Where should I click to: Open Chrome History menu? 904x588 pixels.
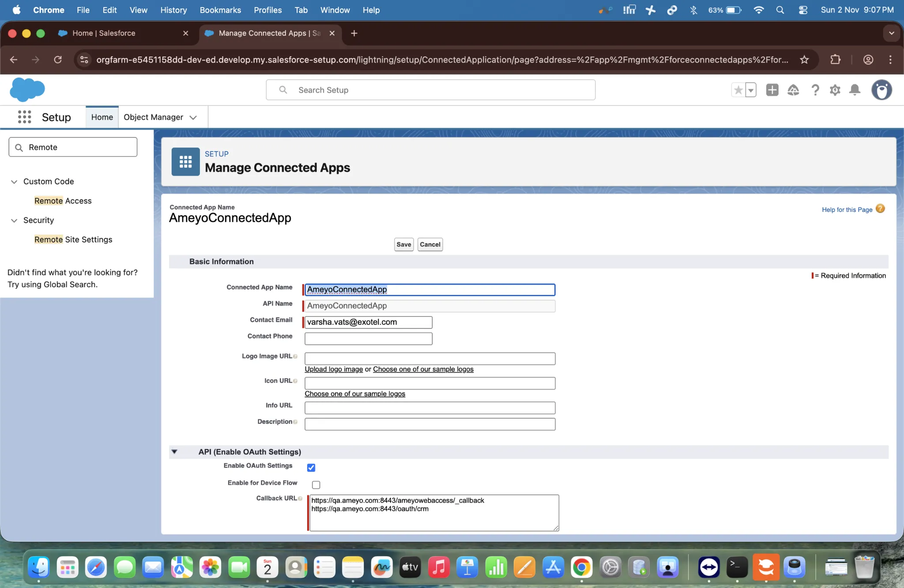[x=173, y=10]
